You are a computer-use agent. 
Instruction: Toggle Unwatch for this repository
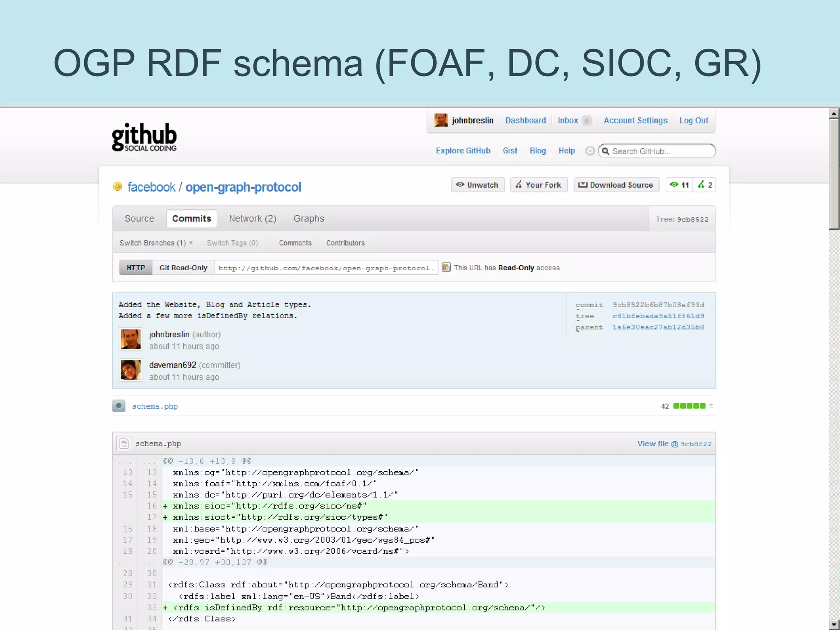(477, 185)
